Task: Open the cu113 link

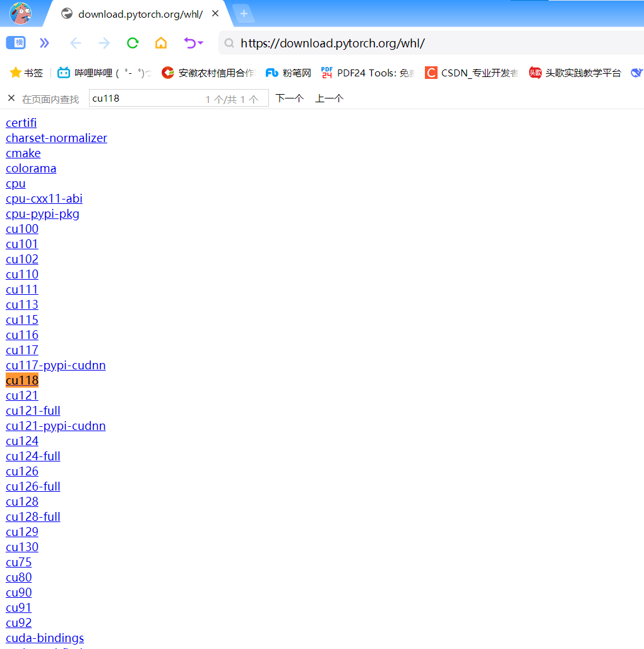Action: point(22,305)
